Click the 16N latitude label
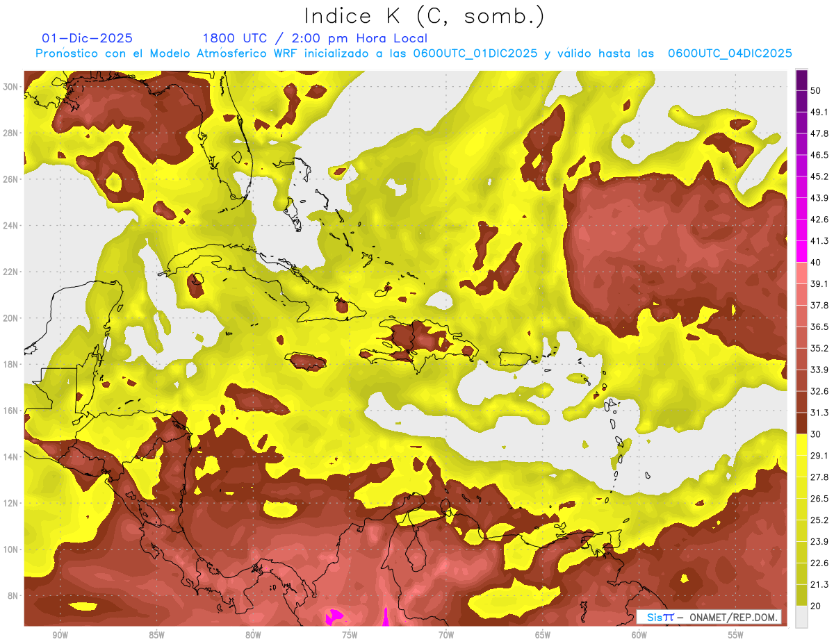Screen dimensions: 834x644 [x=11, y=411]
